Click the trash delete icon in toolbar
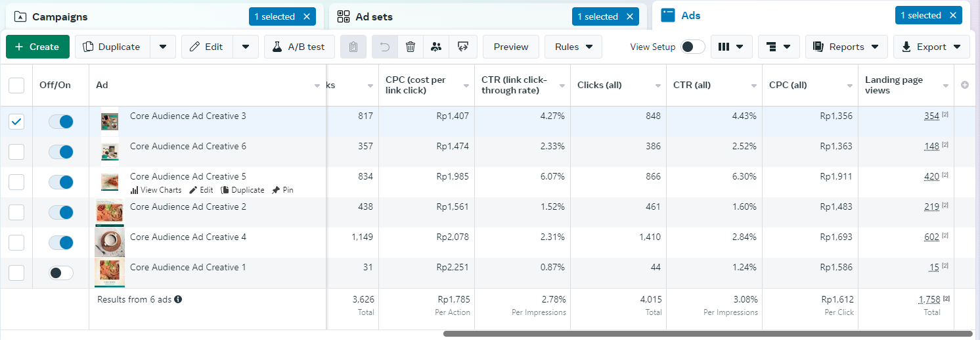Screen dimensions: 980x340 click(411, 47)
